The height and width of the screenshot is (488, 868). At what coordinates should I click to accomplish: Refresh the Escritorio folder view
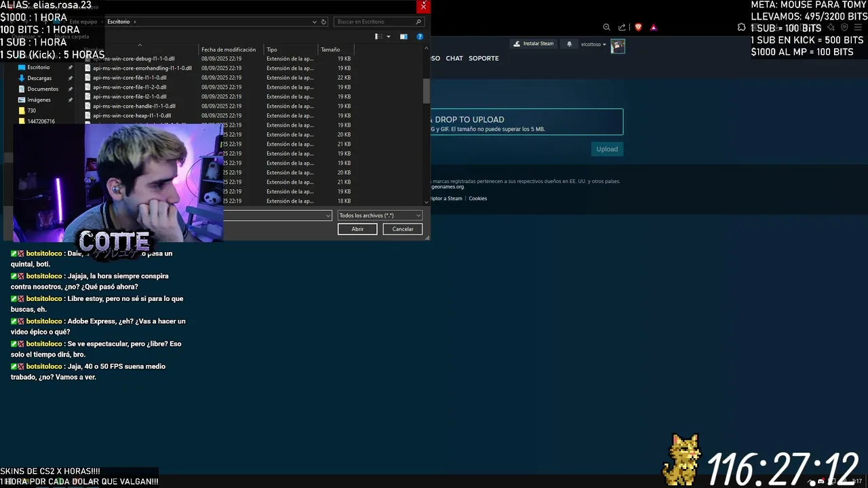[x=323, y=22]
